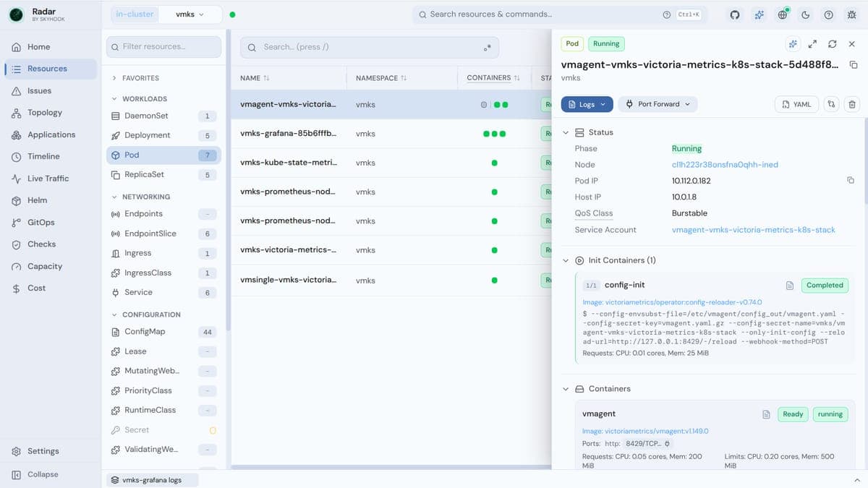Open the vmagent service account link
Viewport: 868px width, 488px height.
click(754, 230)
